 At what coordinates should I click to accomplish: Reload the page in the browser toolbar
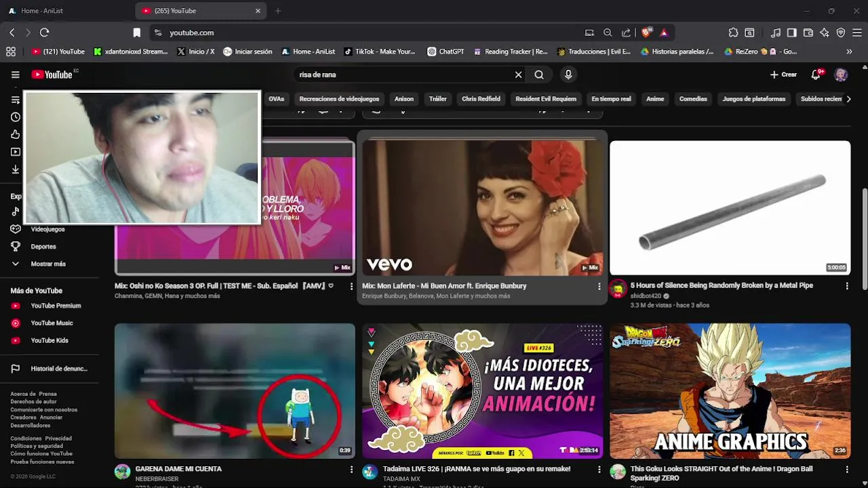coord(45,33)
